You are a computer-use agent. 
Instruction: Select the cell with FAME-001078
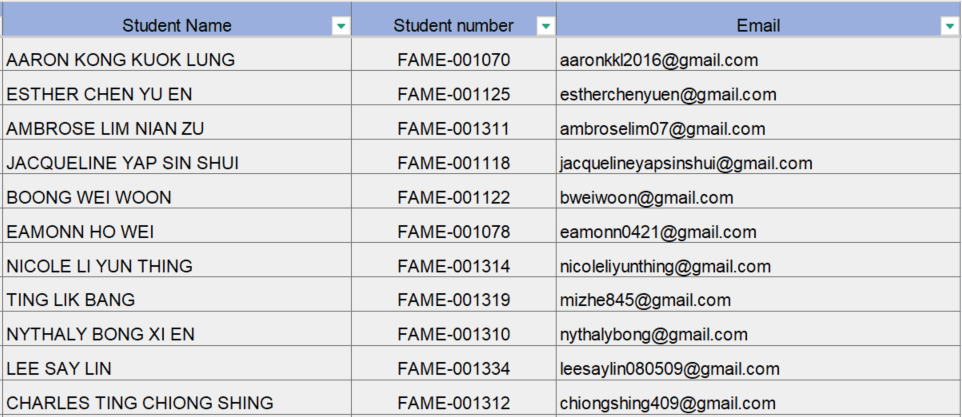click(453, 232)
